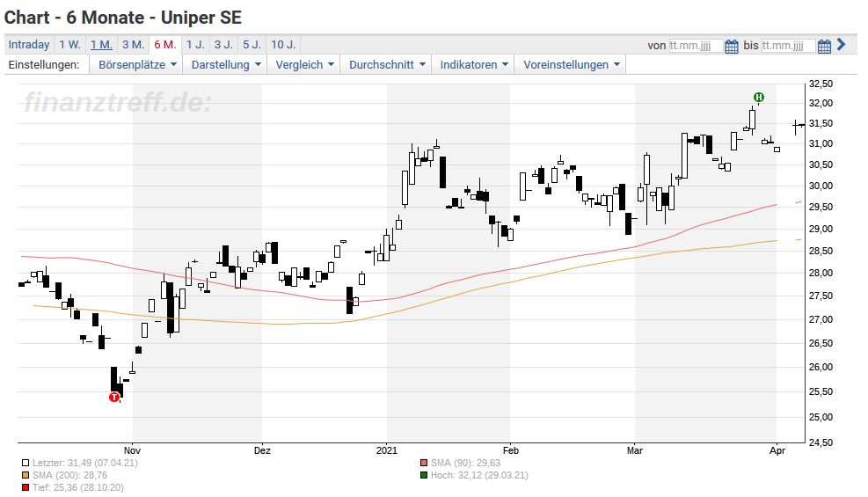Open the Börsenplätze dropdown
The width and height of the screenshot is (868, 497).
(137, 65)
